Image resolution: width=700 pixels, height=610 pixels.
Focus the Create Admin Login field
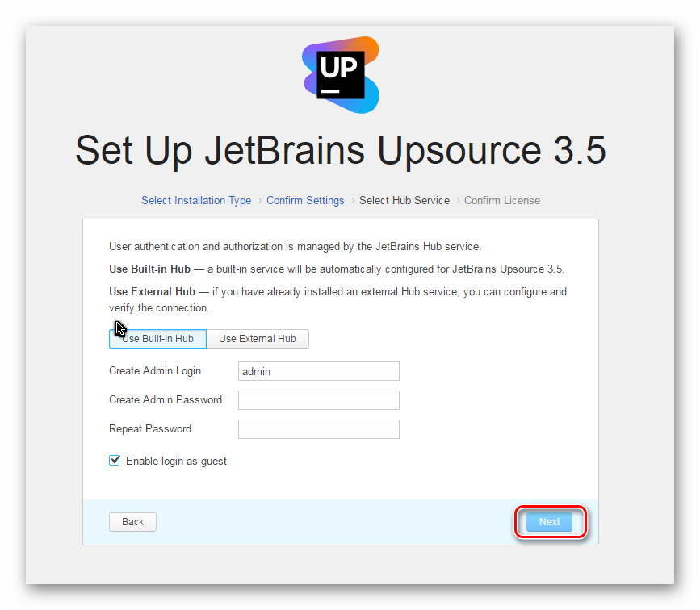pyautogui.click(x=319, y=371)
